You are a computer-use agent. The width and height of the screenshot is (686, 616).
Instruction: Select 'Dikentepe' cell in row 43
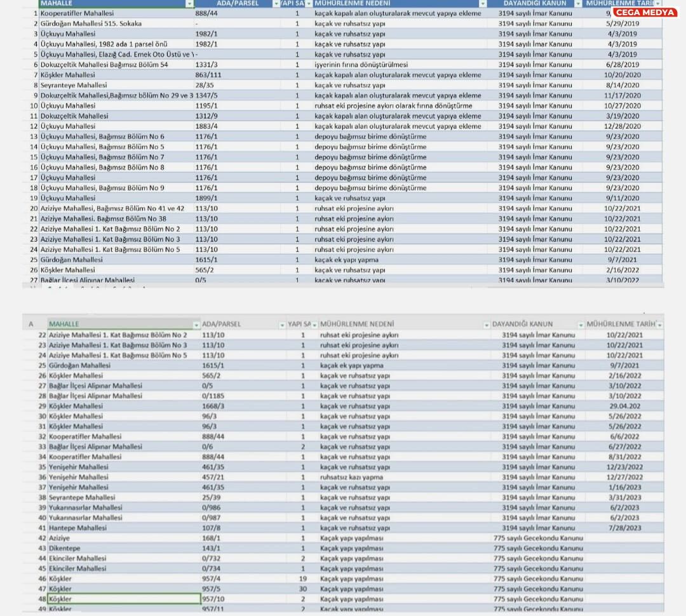(64, 548)
